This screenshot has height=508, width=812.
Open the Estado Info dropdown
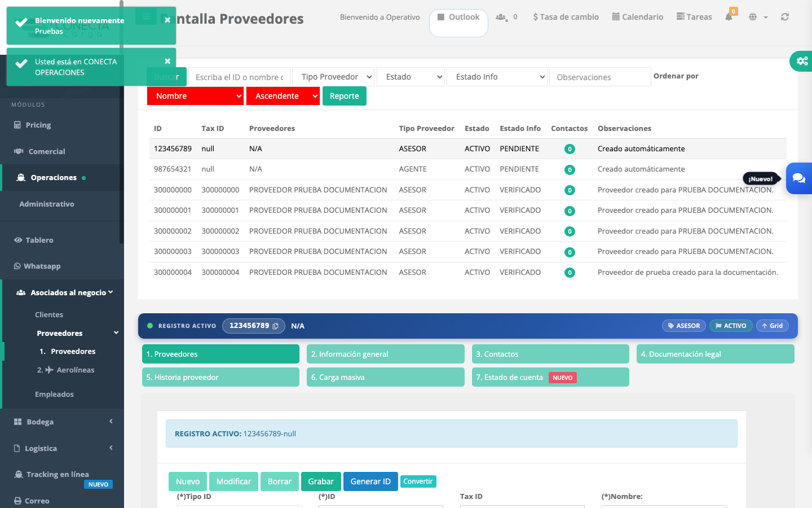[497, 77]
